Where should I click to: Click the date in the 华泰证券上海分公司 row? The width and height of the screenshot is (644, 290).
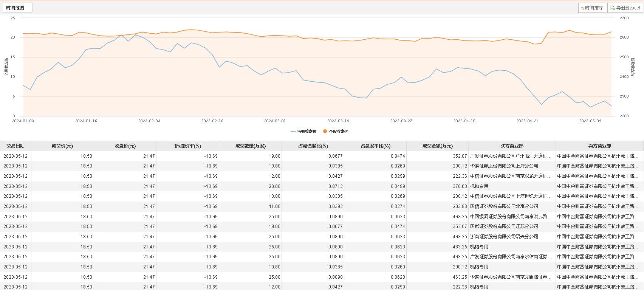point(15,166)
